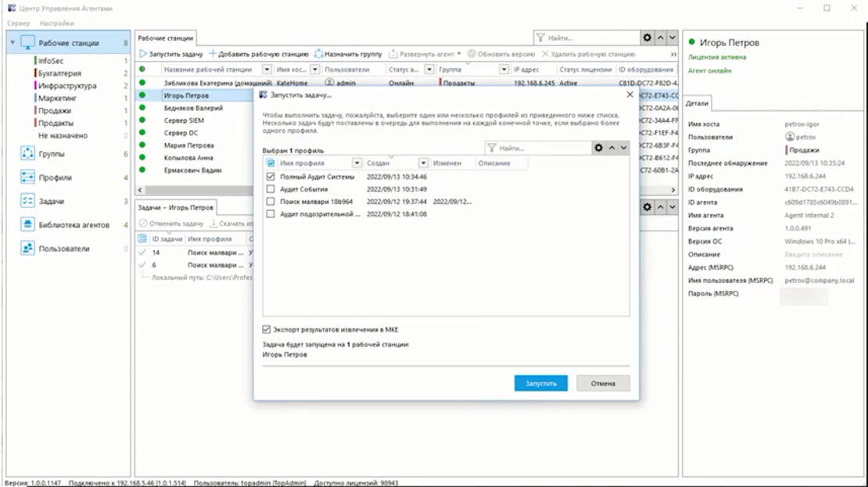Open Рабочие станции in the sidebar

[x=69, y=43]
